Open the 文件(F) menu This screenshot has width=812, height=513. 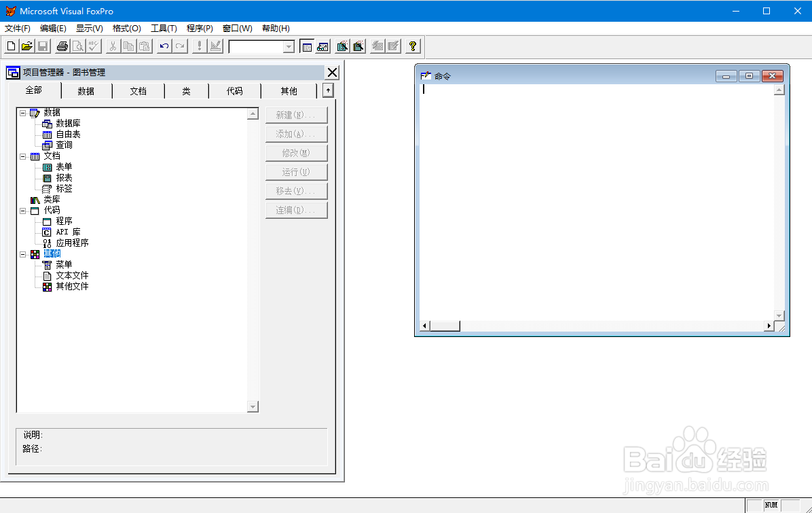[x=18, y=29]
